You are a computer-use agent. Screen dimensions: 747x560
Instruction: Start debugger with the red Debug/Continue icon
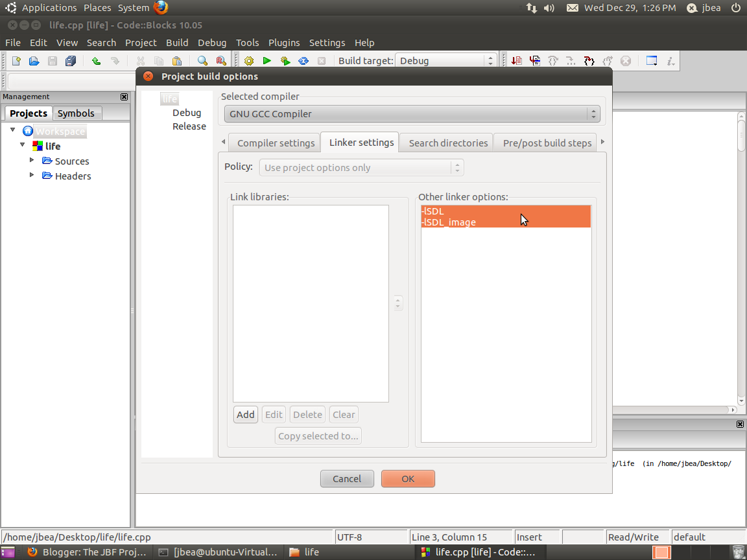coord(516,61)
